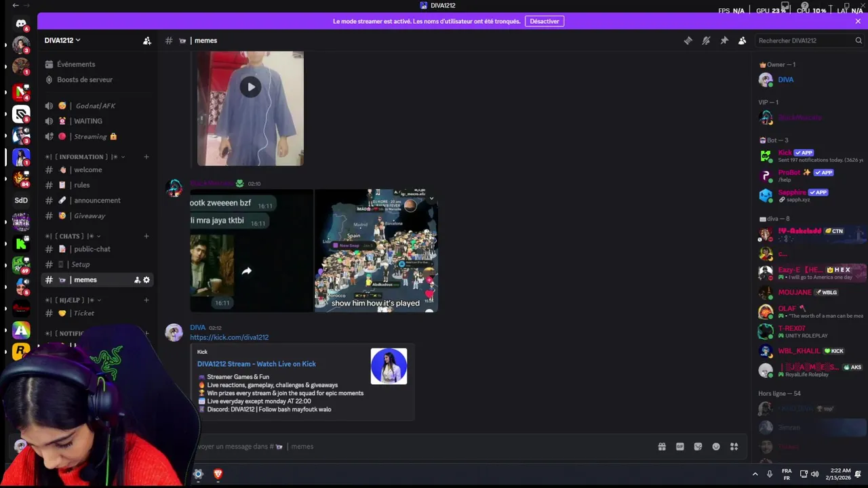The height and width of the screenshot is (488, 868).
Task: Dismiss streamer mode banner X
Action: [858, 21]
